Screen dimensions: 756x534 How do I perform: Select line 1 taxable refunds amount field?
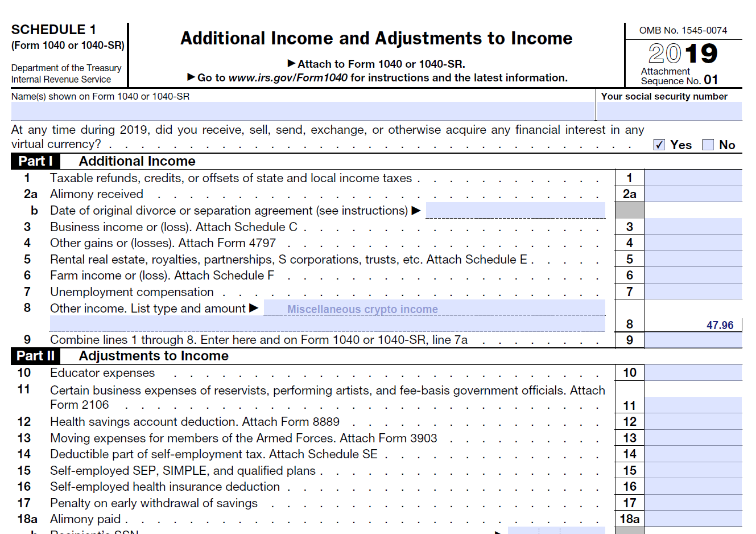pos(693,178)
